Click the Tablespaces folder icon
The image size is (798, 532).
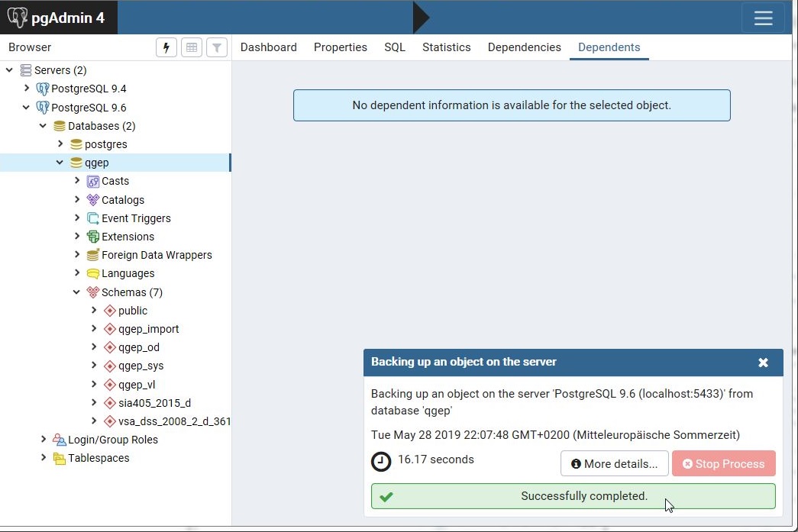point(59,458)
